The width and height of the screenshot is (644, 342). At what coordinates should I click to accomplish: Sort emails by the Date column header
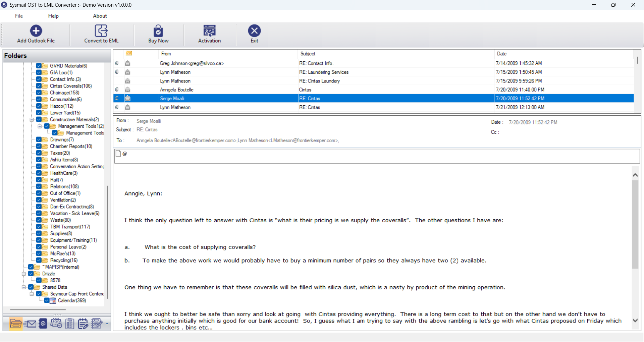[x=564, y=54]
